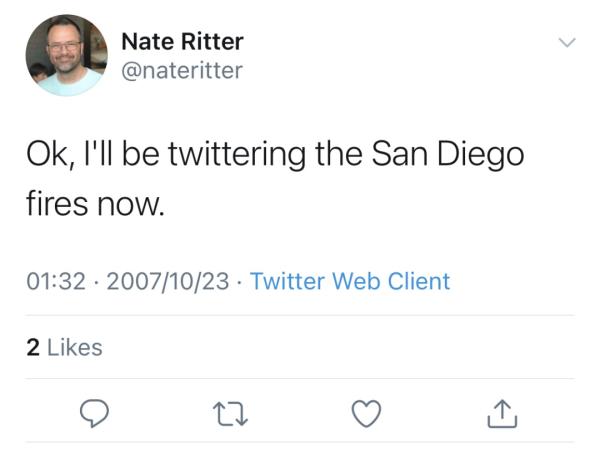Open the share options icon
This screenshot has height=449, width=600.
[x=502, y=412]
